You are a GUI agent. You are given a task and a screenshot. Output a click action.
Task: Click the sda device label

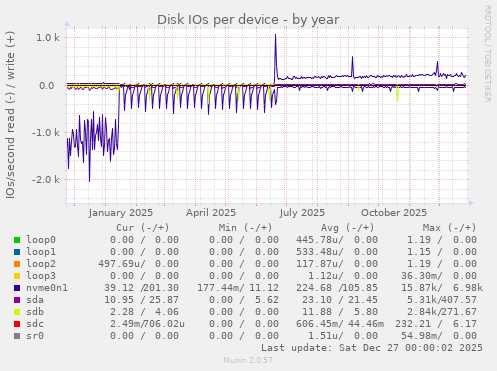(x=35, y=300)
